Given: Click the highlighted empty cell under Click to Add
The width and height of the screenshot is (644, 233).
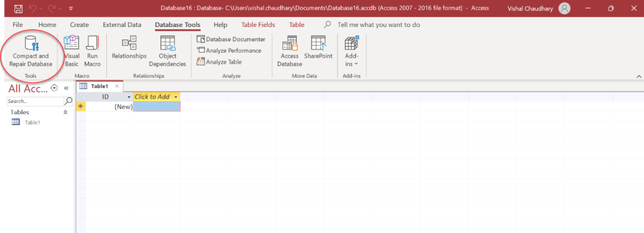Looking at the screenshot, I should click(x=157, y=107).
